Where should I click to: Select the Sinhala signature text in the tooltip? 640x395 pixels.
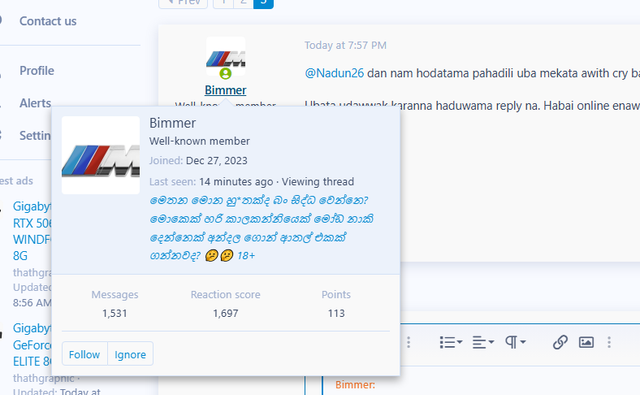[261, 228]
